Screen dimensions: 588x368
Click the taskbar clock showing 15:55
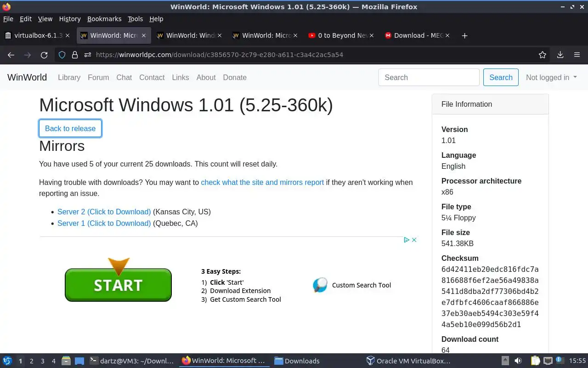pyautogui.click(x=577, y=361)
